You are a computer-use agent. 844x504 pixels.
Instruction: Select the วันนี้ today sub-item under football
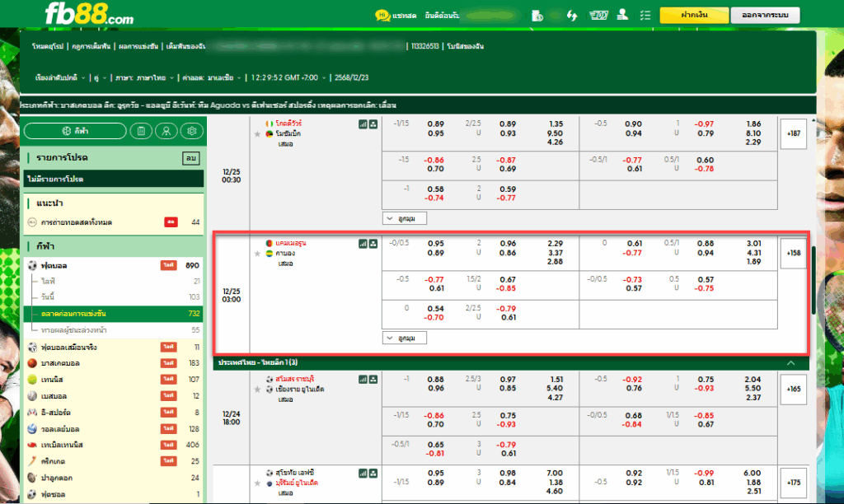[114, 297]
